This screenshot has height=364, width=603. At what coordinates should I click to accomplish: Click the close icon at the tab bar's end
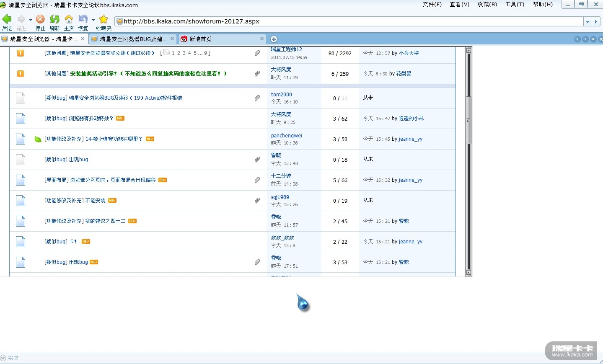point(600,39)
